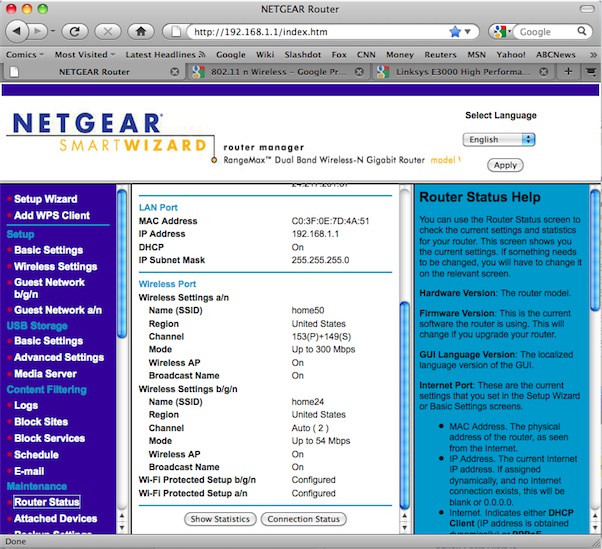Open Guest Network b/g/n page
Image resolution: width=602 pixels, height=549 pixels.
pos(49,288)
